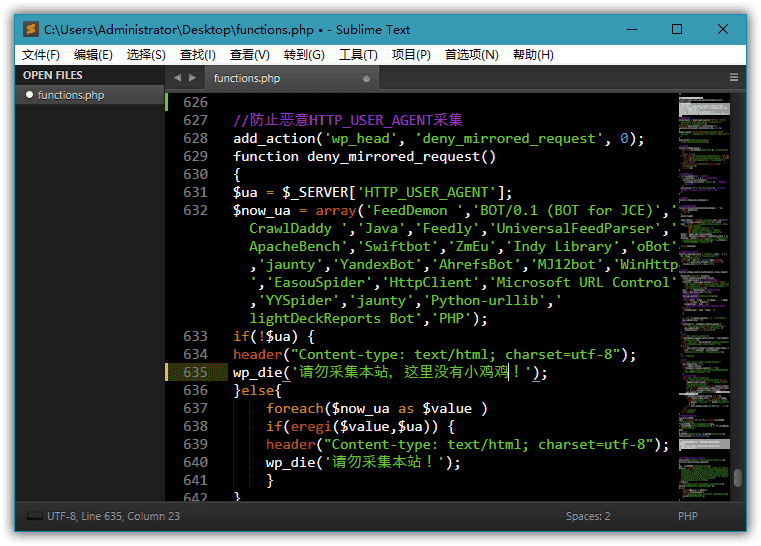The width and height of the screenshot is (761, 546).
Task: Click the next tab right arrow
Action: 192,77
